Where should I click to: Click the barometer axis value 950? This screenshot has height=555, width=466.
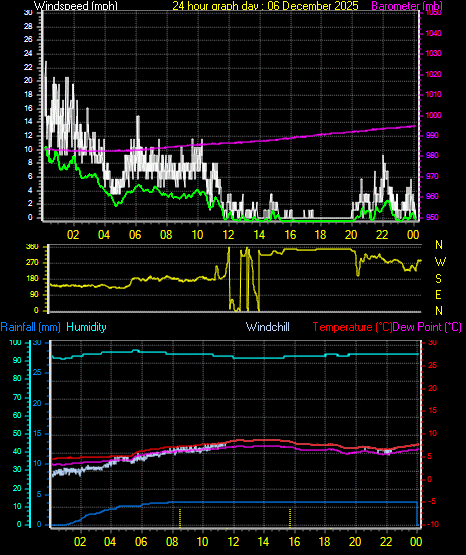click(x=432, y=217)
